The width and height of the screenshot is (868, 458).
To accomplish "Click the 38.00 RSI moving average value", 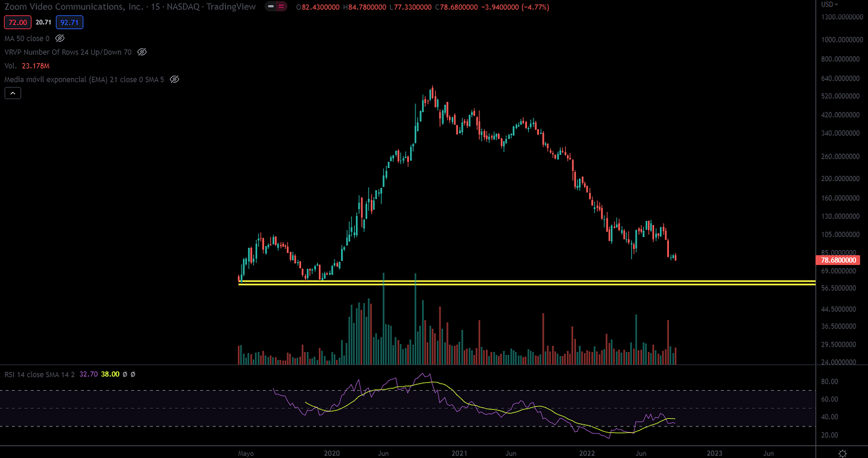I will pyautogui.click(x=110, y=374).
